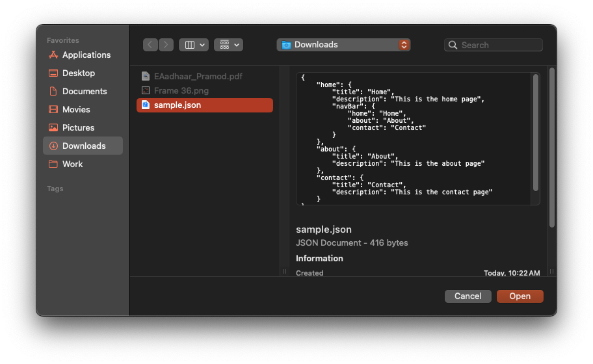The width and height of the screenshot is (593, 364).
Task: Expand the Downloads folder location popup
Action: point(343,45)
